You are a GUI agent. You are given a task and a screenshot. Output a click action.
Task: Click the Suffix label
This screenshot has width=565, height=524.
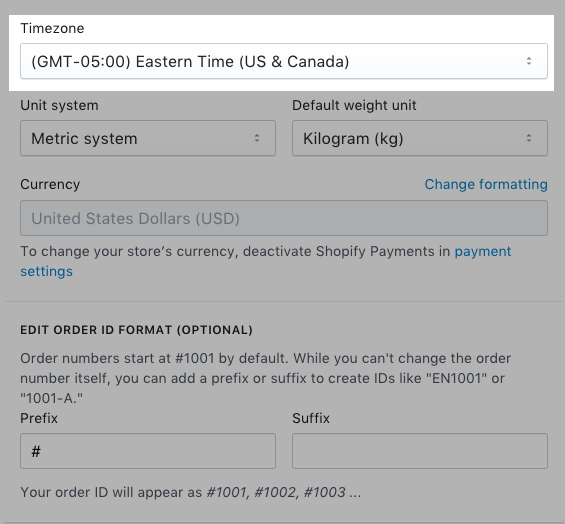click(x=311, y=418)
